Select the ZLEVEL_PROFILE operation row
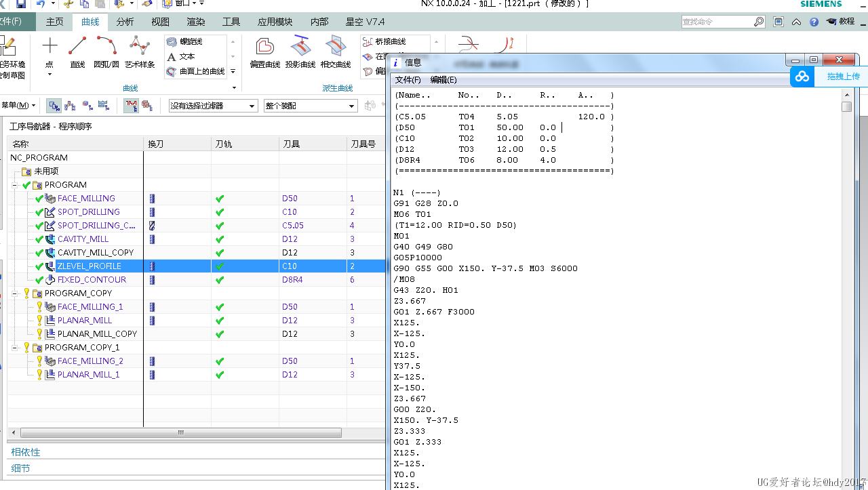Viewport: 868px width, 490px height. (196, 266)
